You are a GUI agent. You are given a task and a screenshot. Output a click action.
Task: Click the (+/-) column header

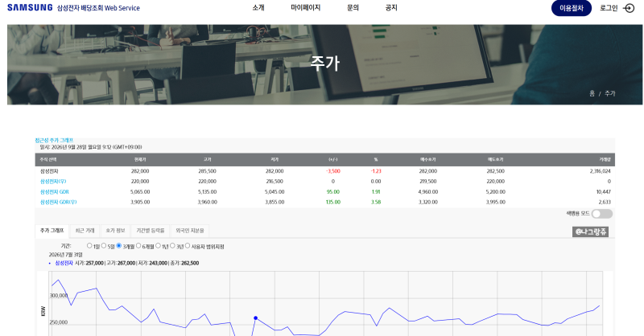[x=333, y=160]
